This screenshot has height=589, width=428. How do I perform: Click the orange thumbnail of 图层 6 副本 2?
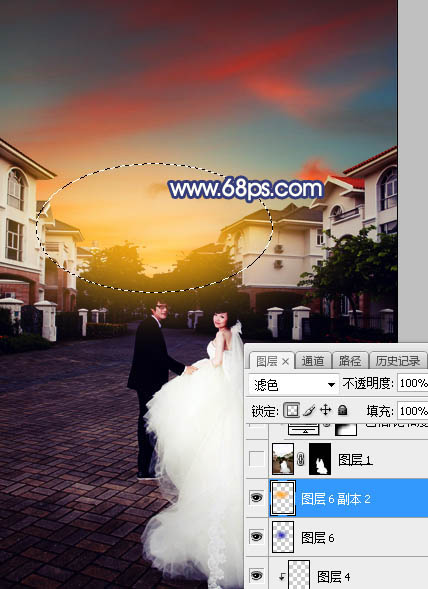pos(283,498)
